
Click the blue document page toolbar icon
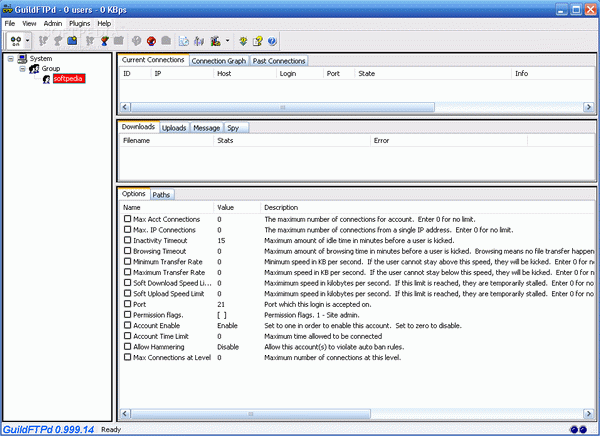184,41
